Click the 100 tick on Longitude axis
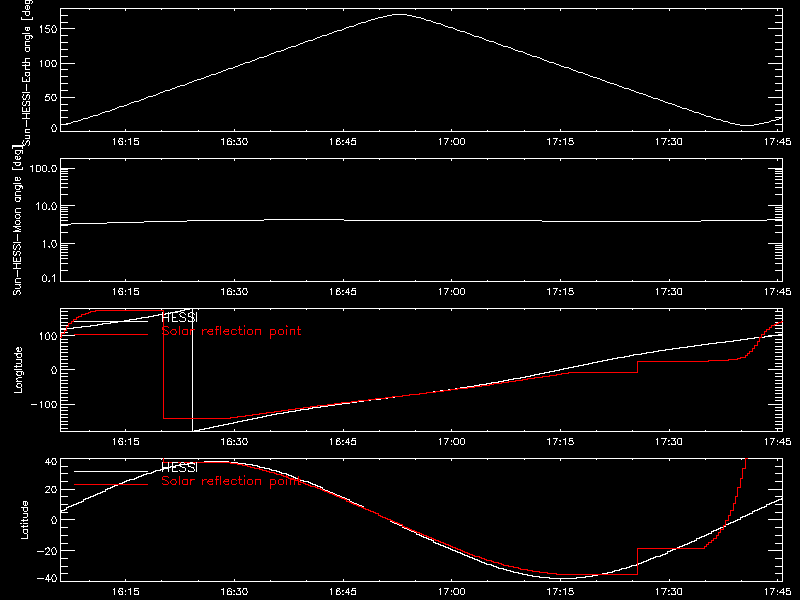This screenshot has height=600, width=800. click(47, 336)
